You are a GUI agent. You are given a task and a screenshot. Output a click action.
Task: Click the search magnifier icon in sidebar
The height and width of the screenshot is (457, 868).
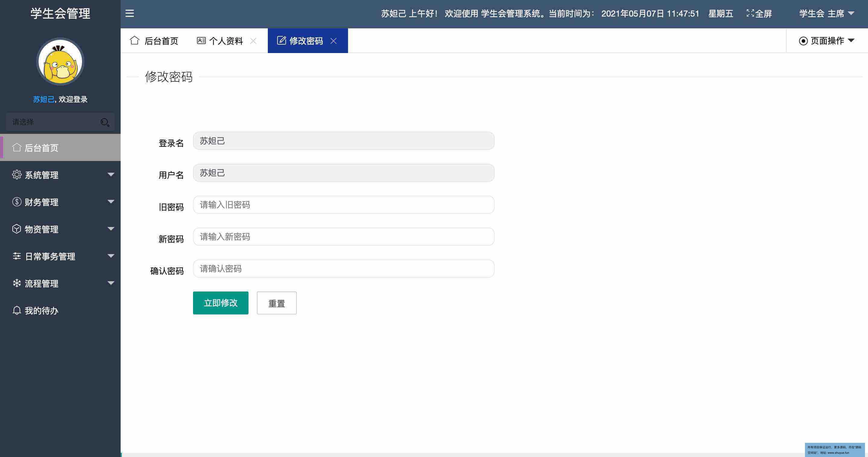coord(105,122)
